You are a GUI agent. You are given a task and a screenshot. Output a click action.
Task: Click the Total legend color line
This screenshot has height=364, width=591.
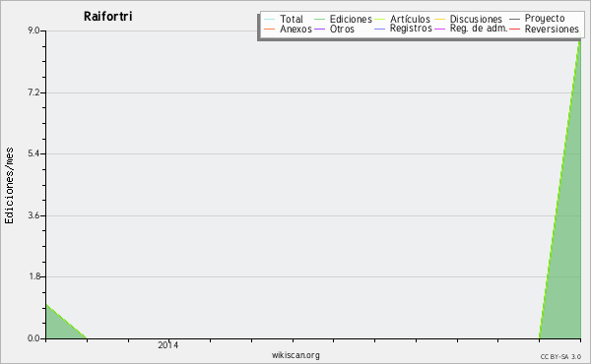[270, 19]
